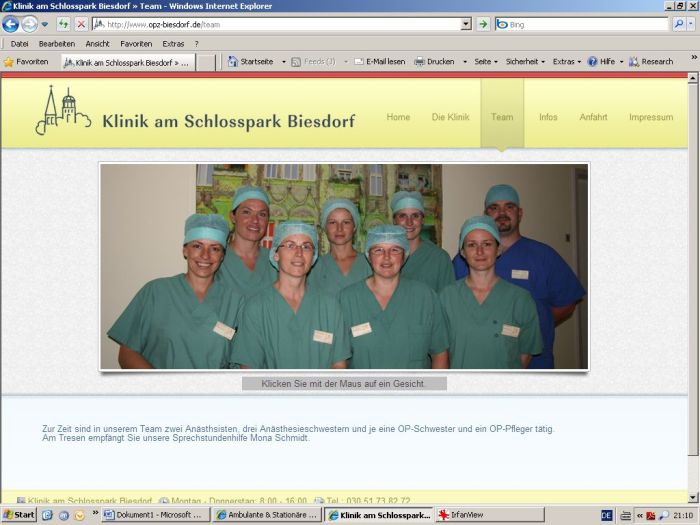Click the red Stop loading icon
The width and height of the screenshot is (700, 525).
coord(81,24)
